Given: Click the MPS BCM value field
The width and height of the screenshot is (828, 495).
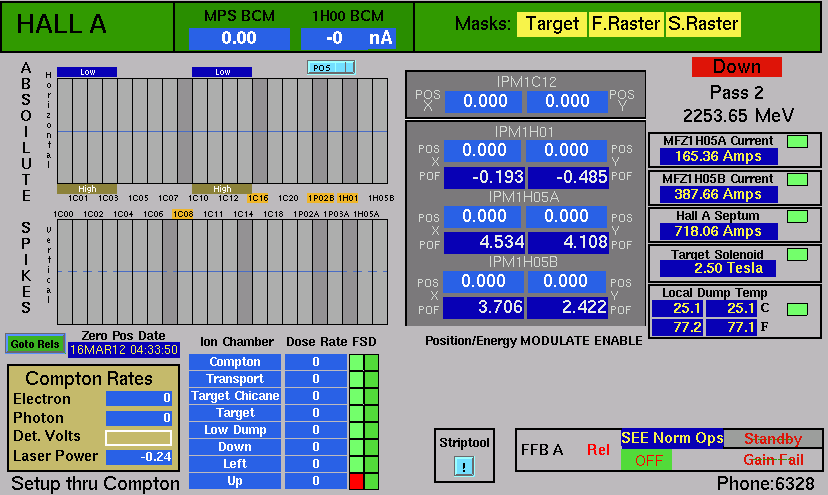Looking at the screenshot, I should [x=239, y=39].
